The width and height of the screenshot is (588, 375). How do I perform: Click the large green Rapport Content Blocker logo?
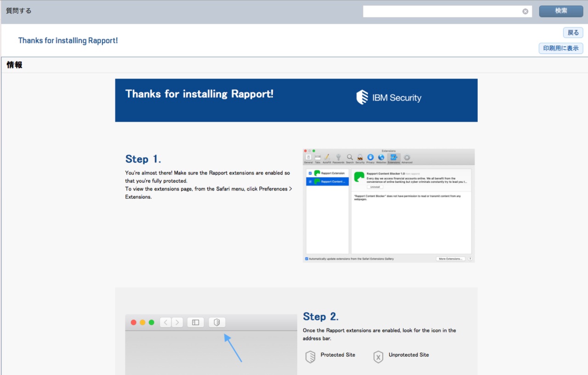click(359, 177)
